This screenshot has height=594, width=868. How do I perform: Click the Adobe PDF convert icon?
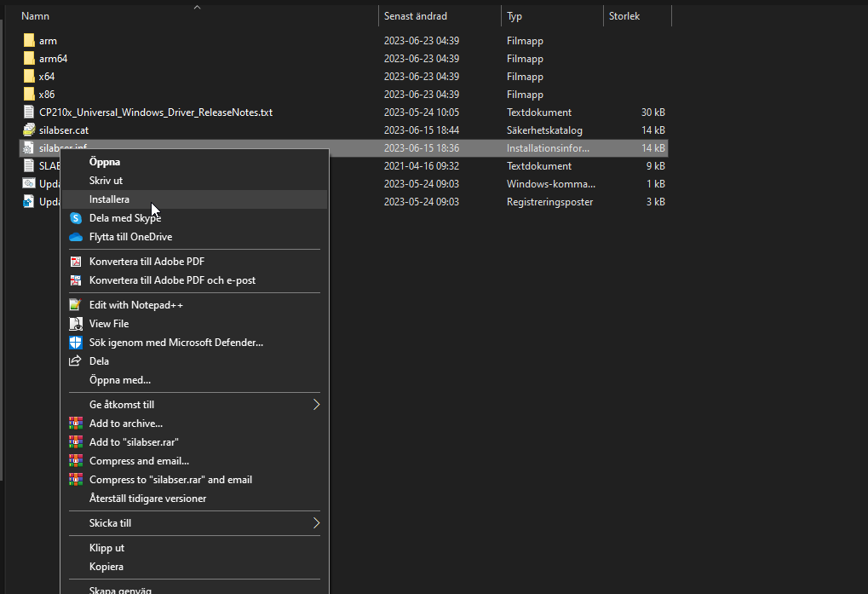pos(76,262)
